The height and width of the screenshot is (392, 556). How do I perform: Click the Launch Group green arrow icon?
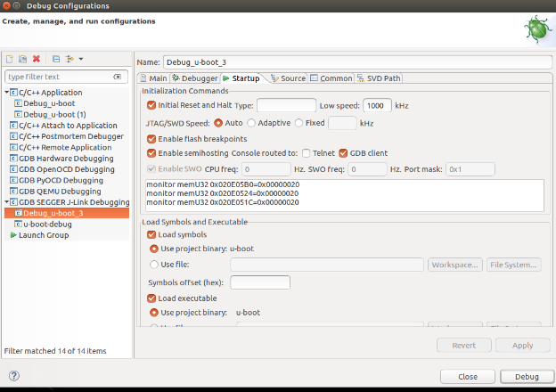[x=13, y=235]
